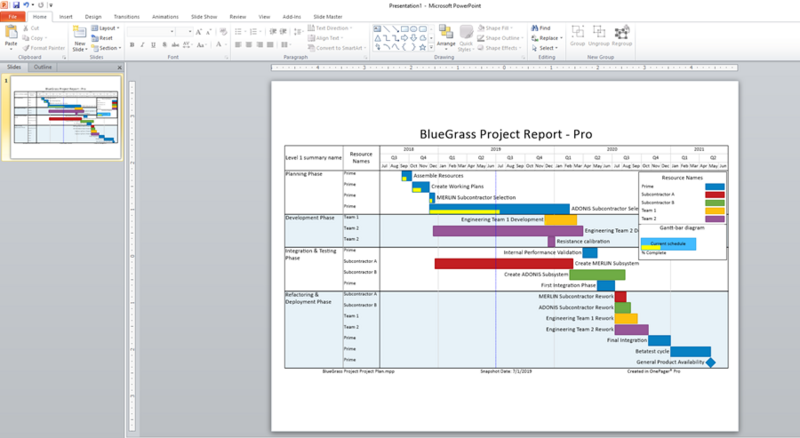Open the Review tab
Screen dimensions: 800x438
click(x=238, y=17)
